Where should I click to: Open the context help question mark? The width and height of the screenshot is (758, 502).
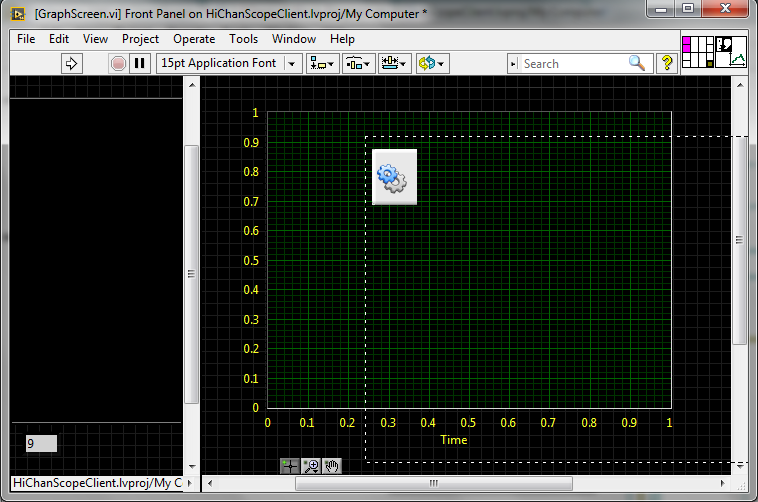(x=668, y=63)
